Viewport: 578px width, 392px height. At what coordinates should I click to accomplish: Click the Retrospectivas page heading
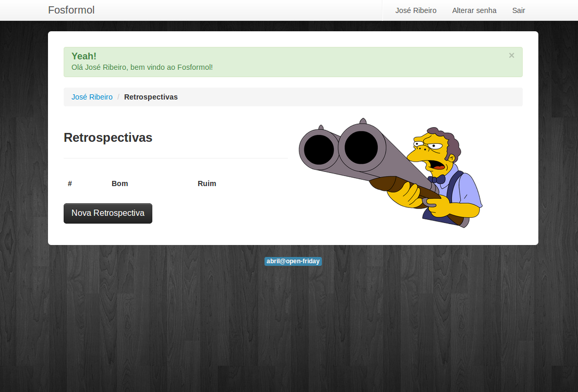(x=108, y=138)
